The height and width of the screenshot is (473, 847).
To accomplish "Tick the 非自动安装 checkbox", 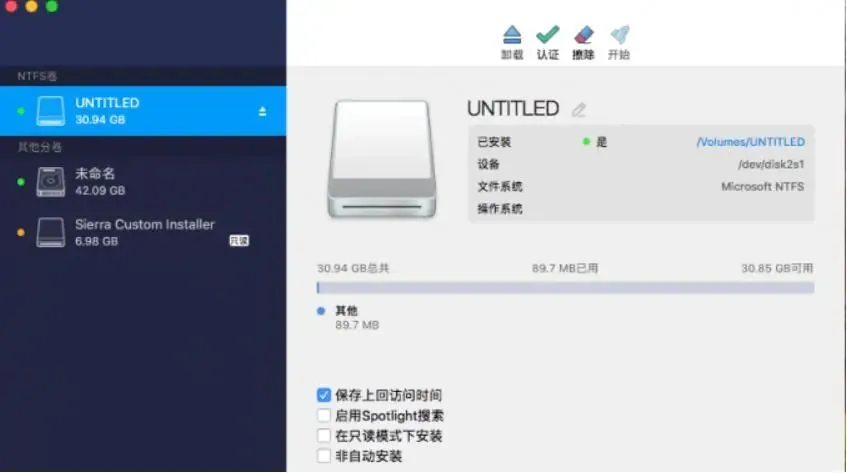I will [324, 456].
